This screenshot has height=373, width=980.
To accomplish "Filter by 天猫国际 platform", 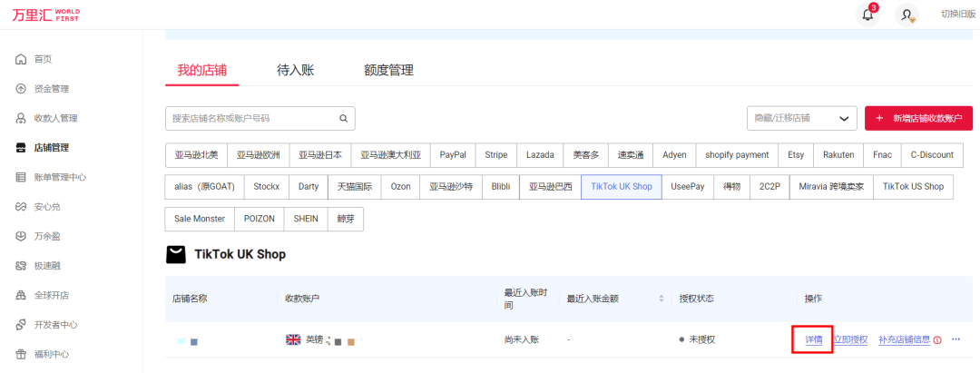I will click(x=355, y=187).
